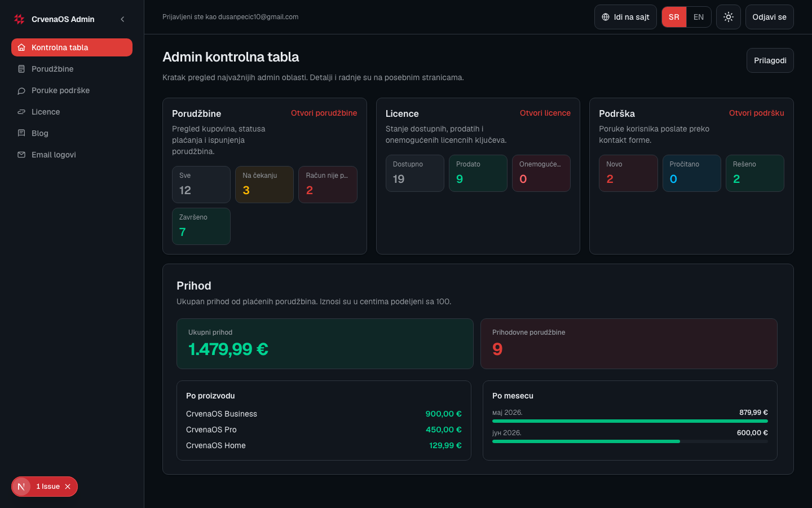Click the Po mesecu heading
The height and width of the screenshot is (508, 812).
click(513, 396)
